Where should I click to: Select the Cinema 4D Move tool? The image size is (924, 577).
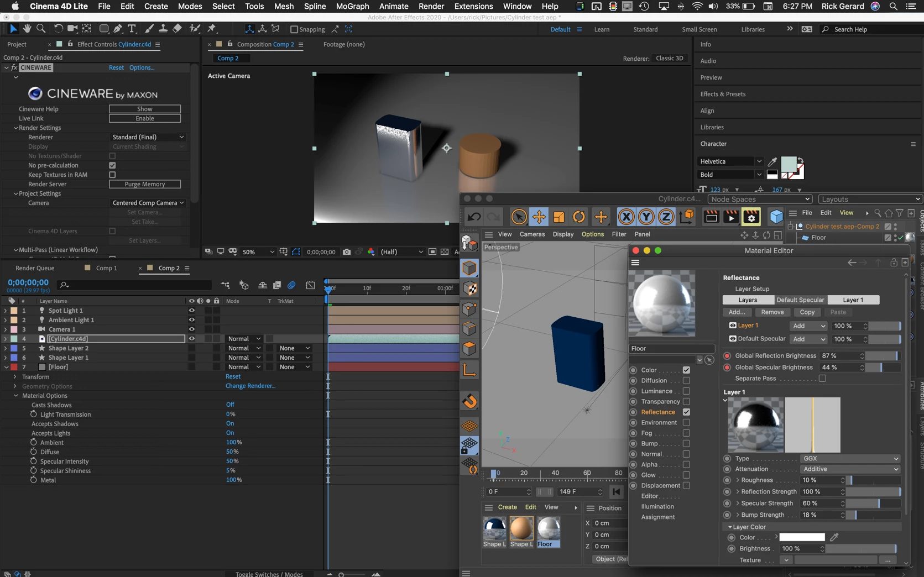coord(539,217)
